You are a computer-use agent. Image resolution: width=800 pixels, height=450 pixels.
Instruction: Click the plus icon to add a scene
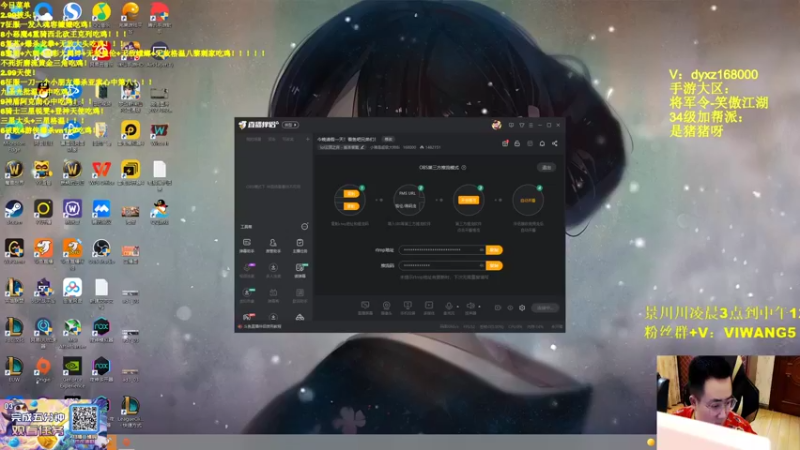(308, 139)
